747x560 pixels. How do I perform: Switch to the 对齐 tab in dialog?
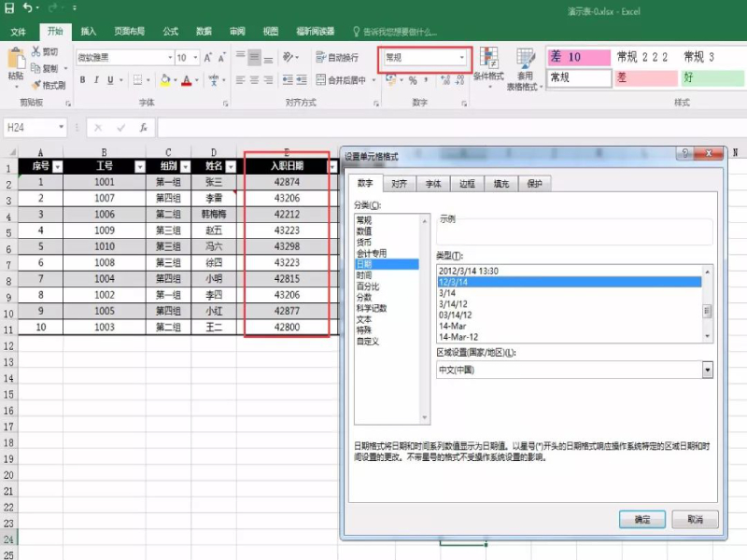coord(399,185)
